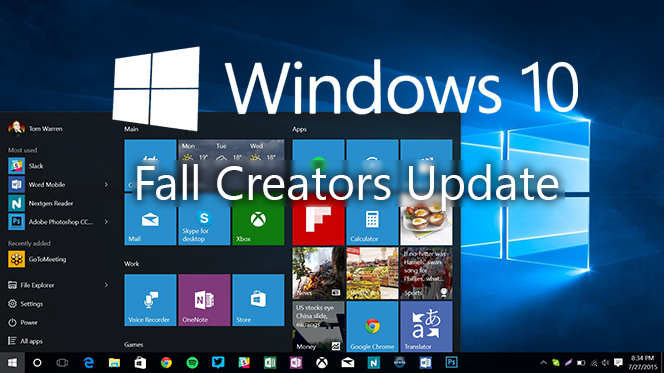Click the Main tile group heading
Screen dimensions: 664x373
coord(131,129)
